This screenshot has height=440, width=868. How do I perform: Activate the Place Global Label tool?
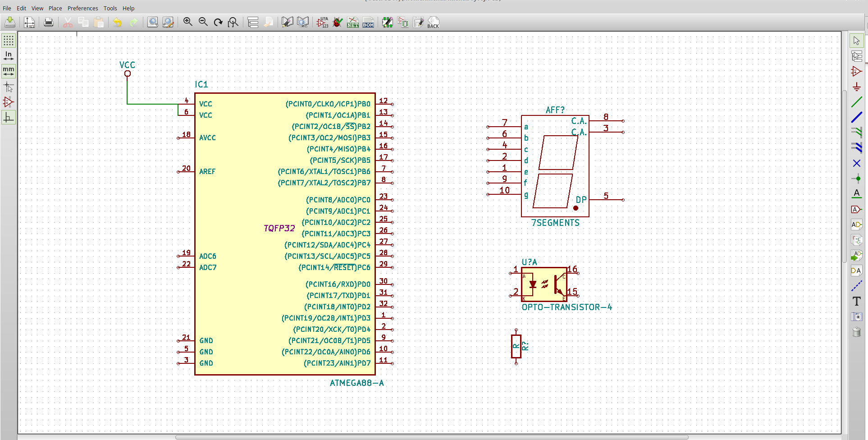click(856, 209)
